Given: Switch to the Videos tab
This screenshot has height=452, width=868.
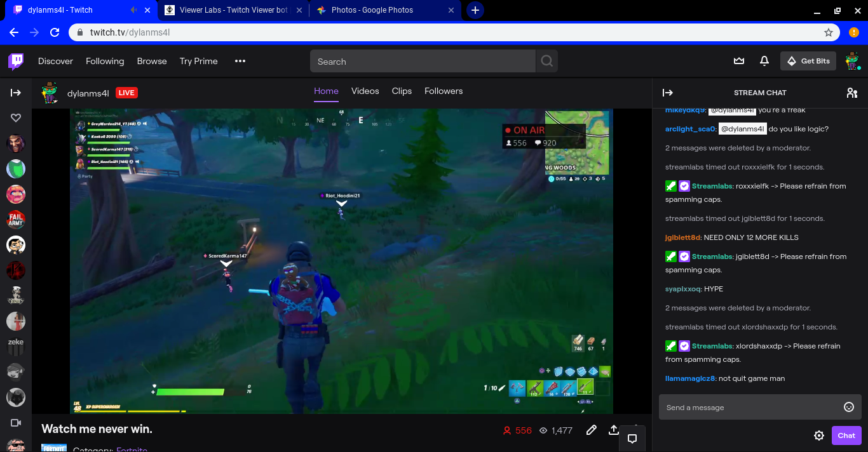Looking at the screenshot, I should (x=365, y=91).
